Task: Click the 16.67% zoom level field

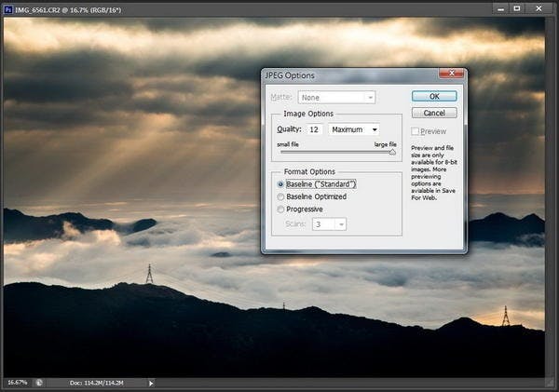Action: coord(17,383)
